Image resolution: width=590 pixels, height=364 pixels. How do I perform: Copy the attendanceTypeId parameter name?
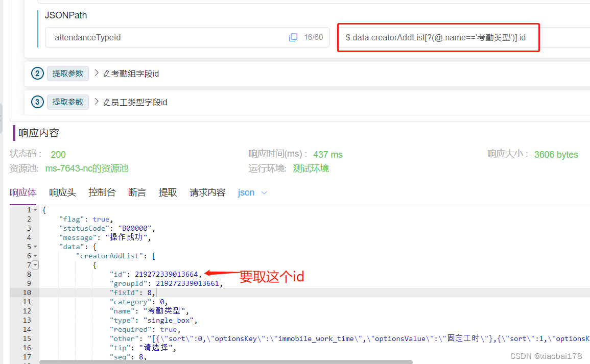(x=293, y=37)
